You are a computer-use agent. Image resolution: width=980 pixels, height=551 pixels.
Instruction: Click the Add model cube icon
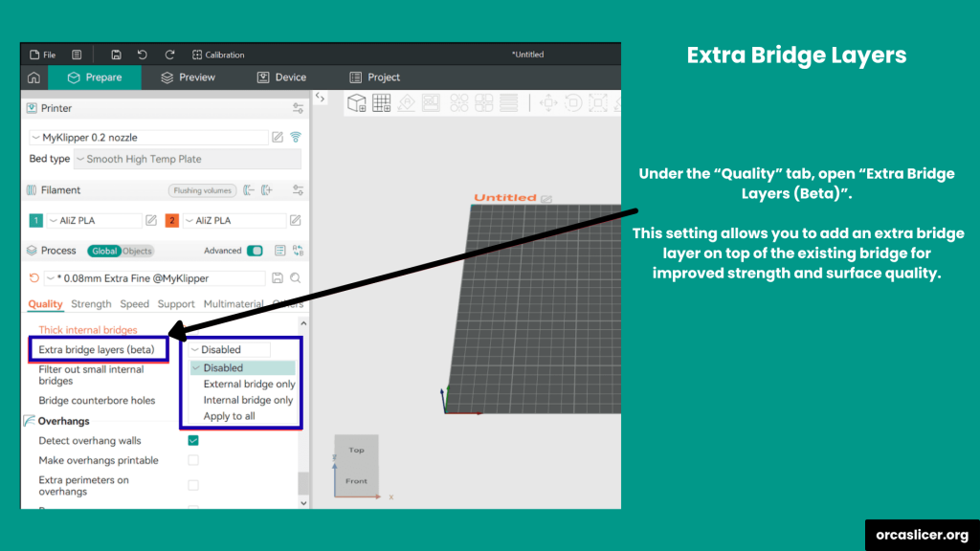point(356,102)
